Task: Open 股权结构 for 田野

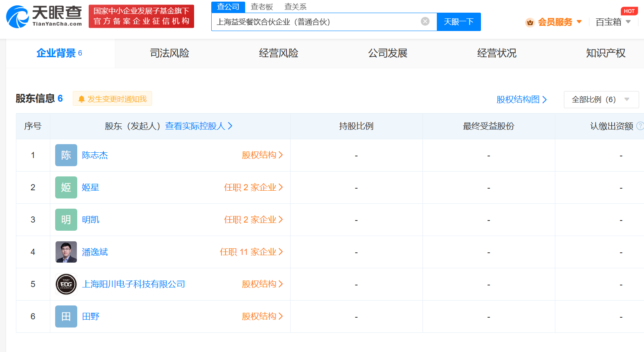Action: coord(262,316)
